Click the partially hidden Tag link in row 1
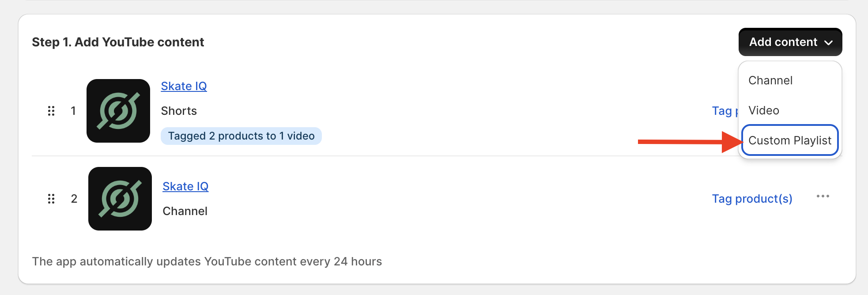Viewport: 868px width, 295px height. point(723,111)
